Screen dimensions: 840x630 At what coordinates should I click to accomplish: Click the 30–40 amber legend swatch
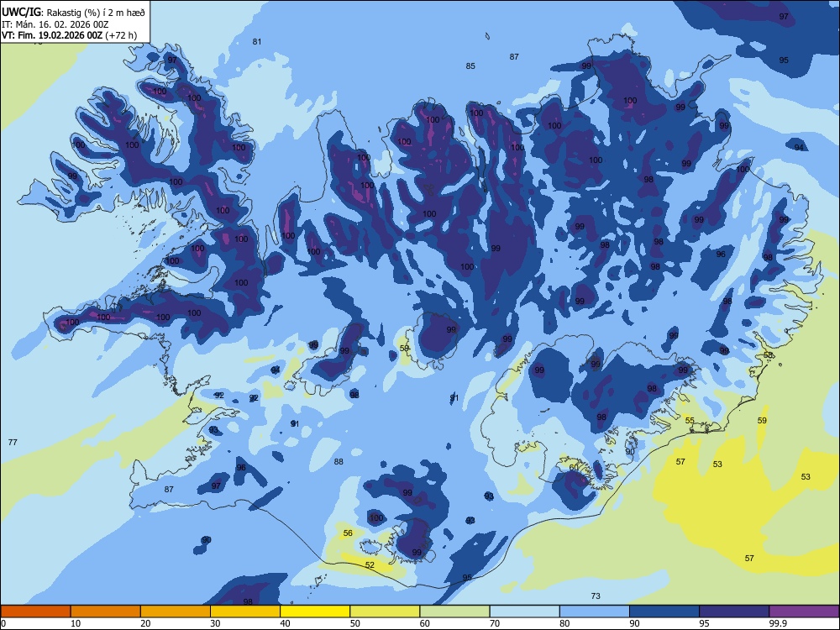[x=245, y=612]
